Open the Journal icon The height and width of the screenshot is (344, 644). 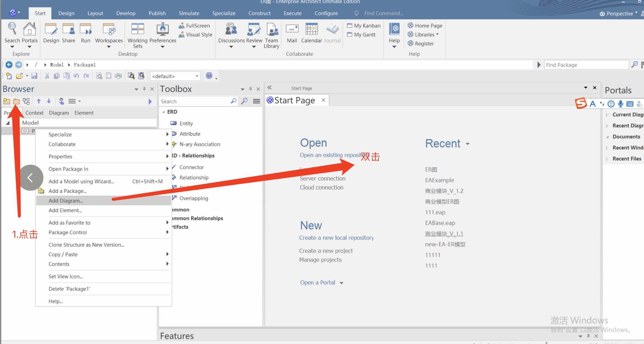click(x=332, y=29)
